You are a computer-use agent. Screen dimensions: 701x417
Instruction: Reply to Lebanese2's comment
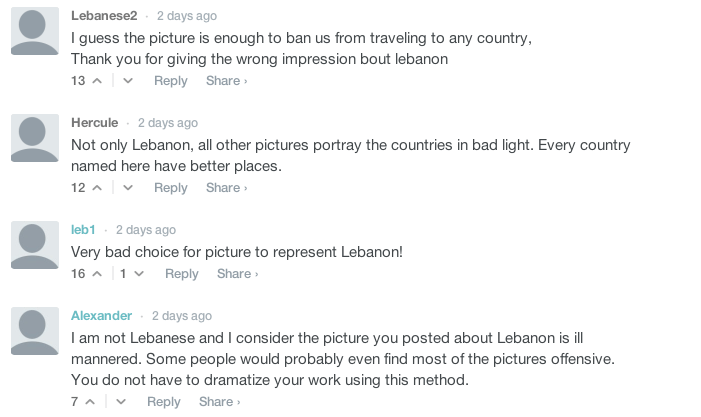pos(171,81)
